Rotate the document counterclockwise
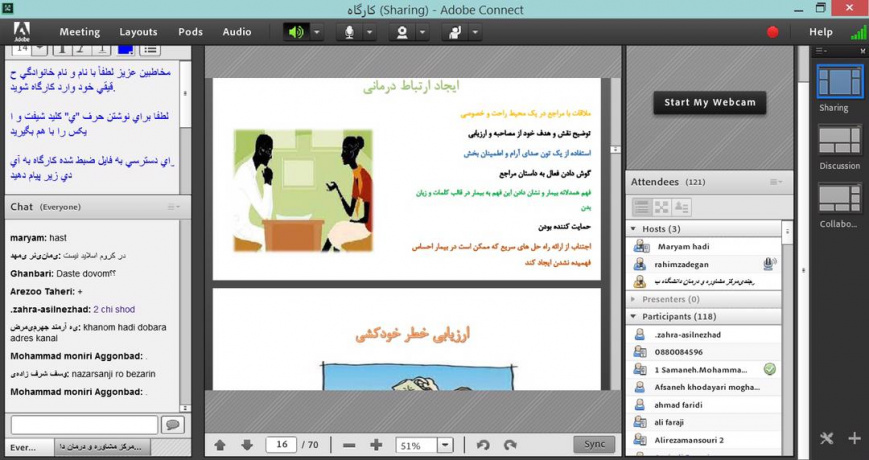The image size is (869, 460). [x=483, y=444]
